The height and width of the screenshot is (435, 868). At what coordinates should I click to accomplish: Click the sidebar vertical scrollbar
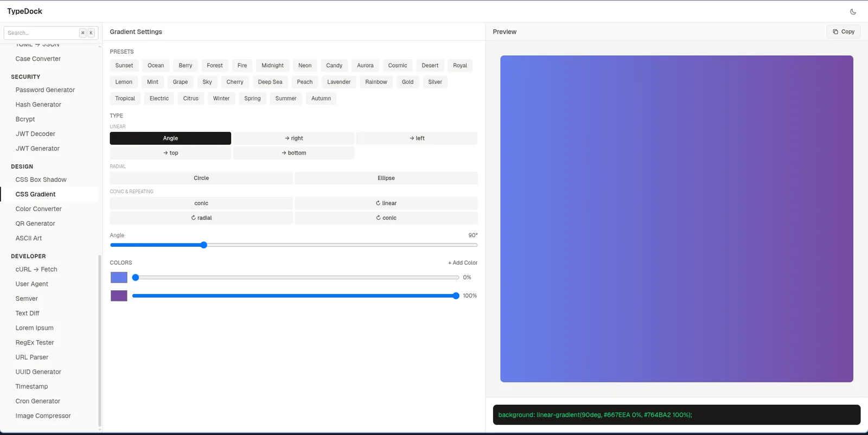click(x=99, y=341)
